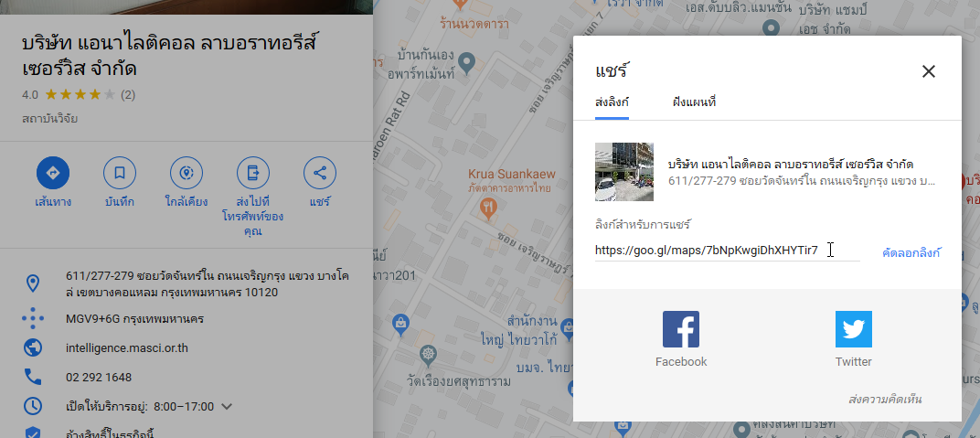Click the Share (แชร์) icon in sidebar
Viewport: 980px width, 438px height.
pos(320,173)
